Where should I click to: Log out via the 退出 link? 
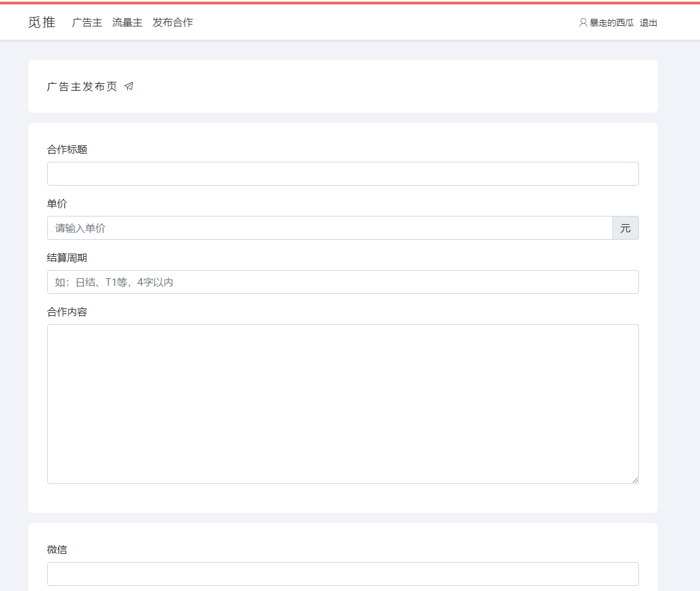tap(648, 23)
